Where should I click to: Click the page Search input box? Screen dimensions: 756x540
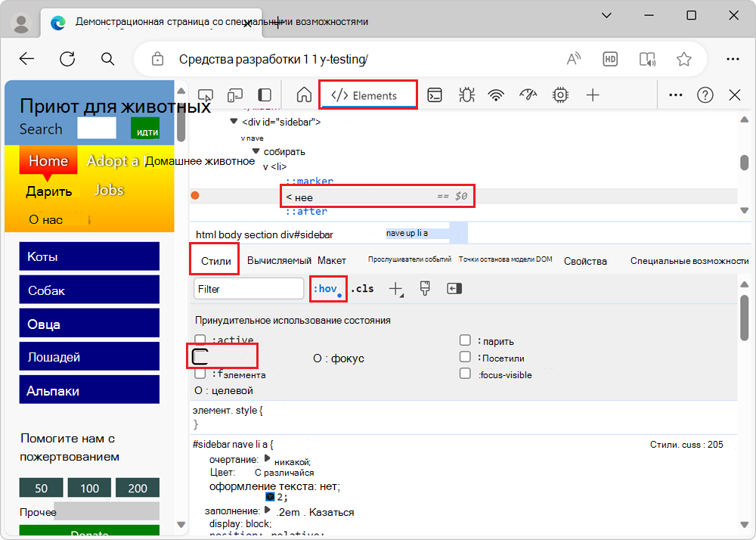point(97,129)
